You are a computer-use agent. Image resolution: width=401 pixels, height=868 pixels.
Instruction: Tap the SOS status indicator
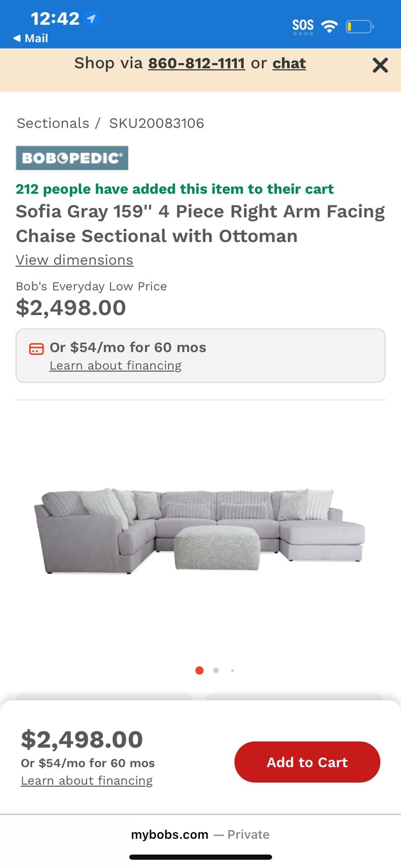coord(302,26)
